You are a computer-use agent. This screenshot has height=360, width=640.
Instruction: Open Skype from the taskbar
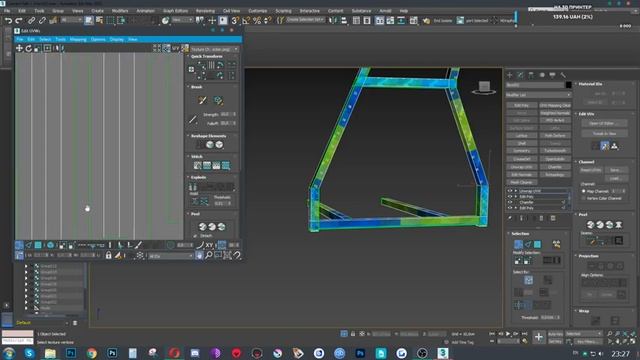coord(29,353)
